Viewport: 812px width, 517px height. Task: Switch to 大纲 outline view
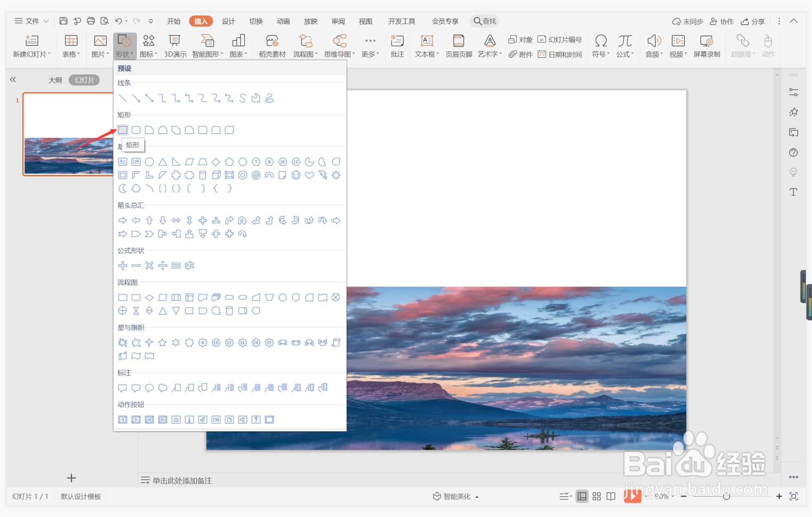point(55,80)
